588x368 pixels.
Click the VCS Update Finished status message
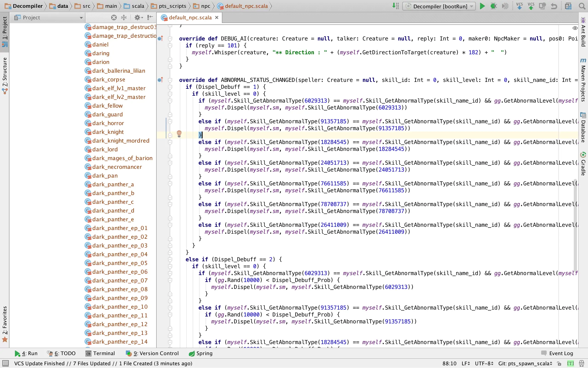point(103,363)
